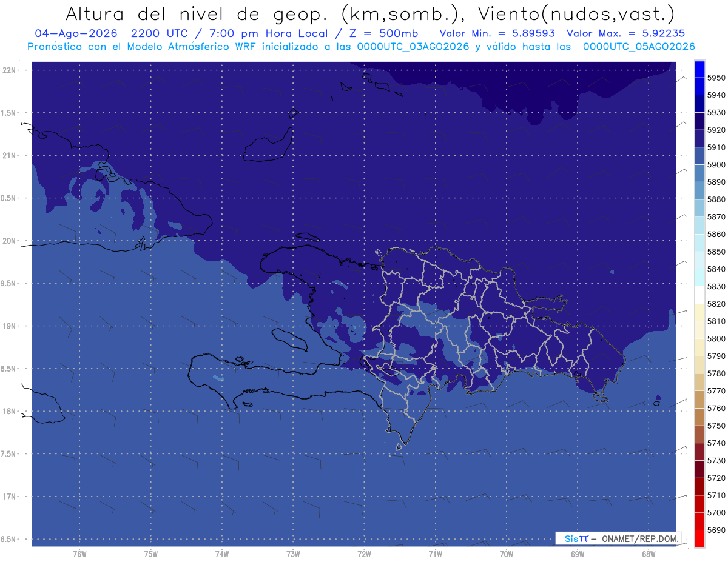Click the legend value '5820'
Image resolution: width=728 pixels, height=562 pixels.
[x=716, y=304]
